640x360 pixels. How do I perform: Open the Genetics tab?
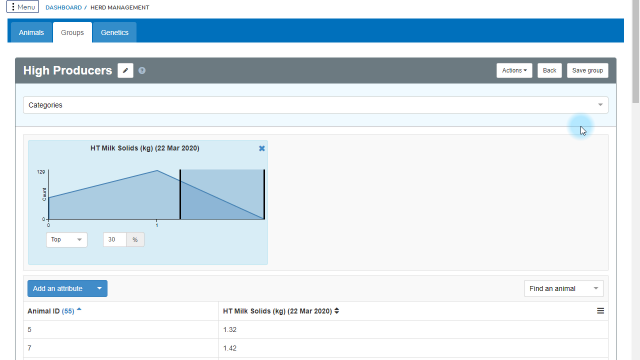(x=114, y=32)
